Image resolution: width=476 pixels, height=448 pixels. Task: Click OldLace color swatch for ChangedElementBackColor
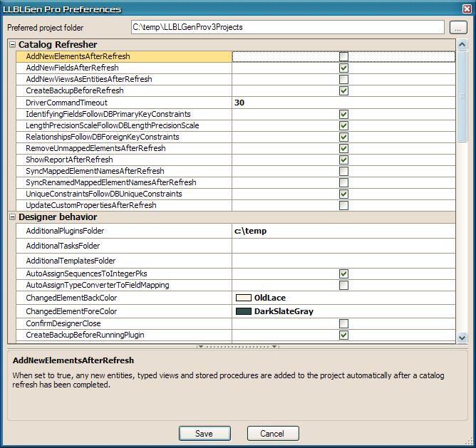[244, 298]
